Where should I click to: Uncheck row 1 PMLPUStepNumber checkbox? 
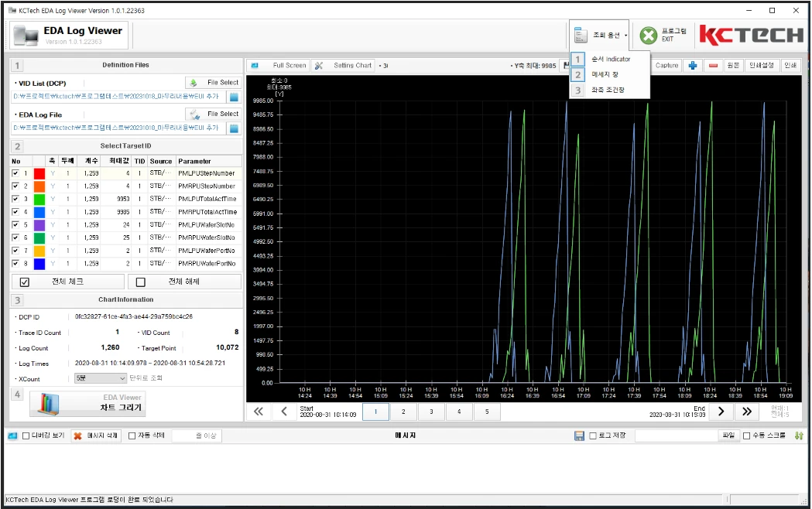pyautogui.click(x=15, y=173)
